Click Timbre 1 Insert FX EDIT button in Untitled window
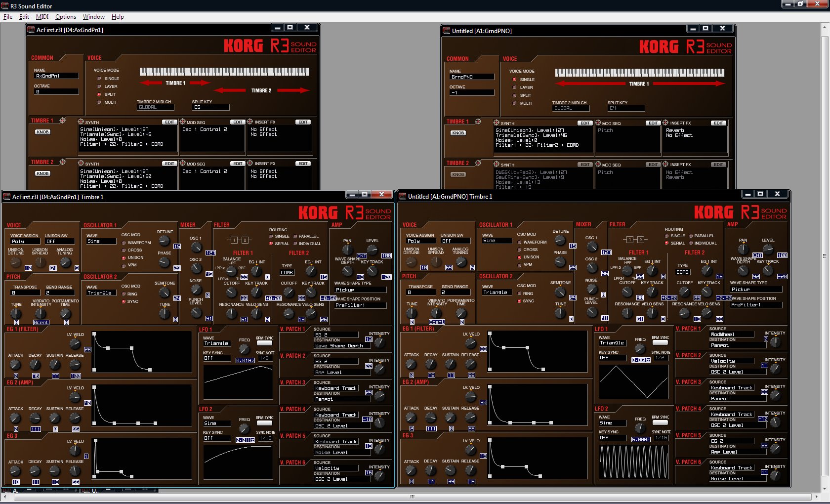The image size is (830, 504). click(x=719, y=123)
